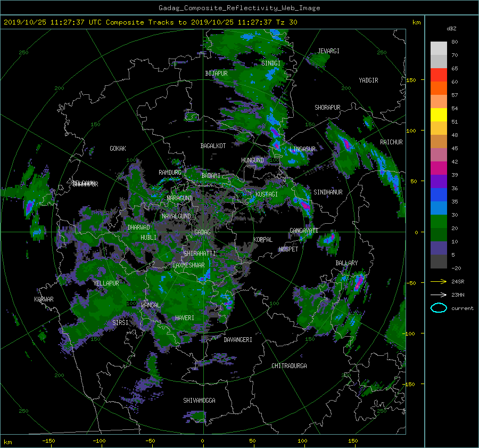Image resolution: width=479 pixels, height=448 pixels.
Task: Select the light blue 30 dBZ color swatch
Action: click(x=439, y=208)
